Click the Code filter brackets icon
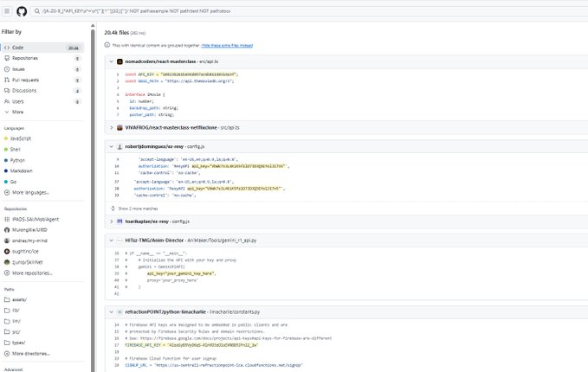Image resolution: width=588 pixels, height=372 pixels. [x=7, y=48]
